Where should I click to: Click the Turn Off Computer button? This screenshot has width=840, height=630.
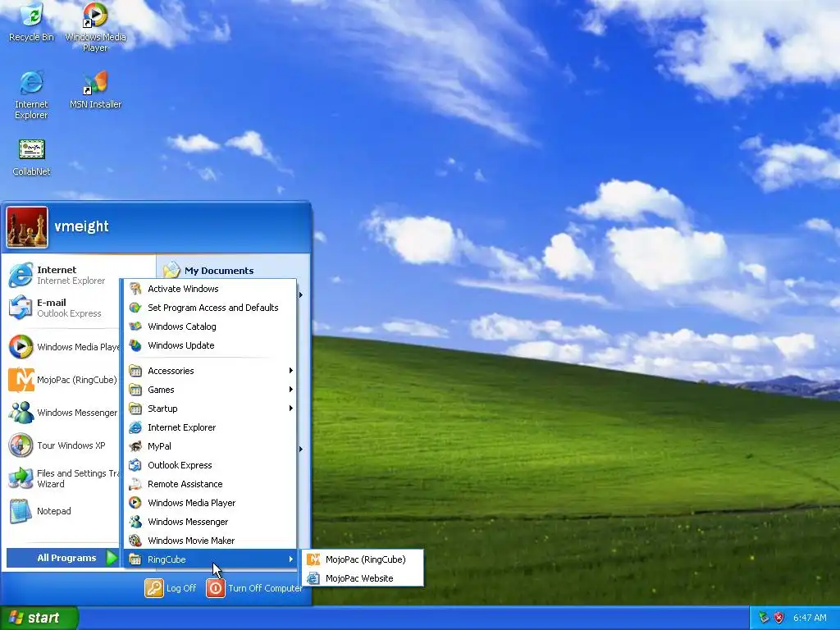[x=254, y=588]
